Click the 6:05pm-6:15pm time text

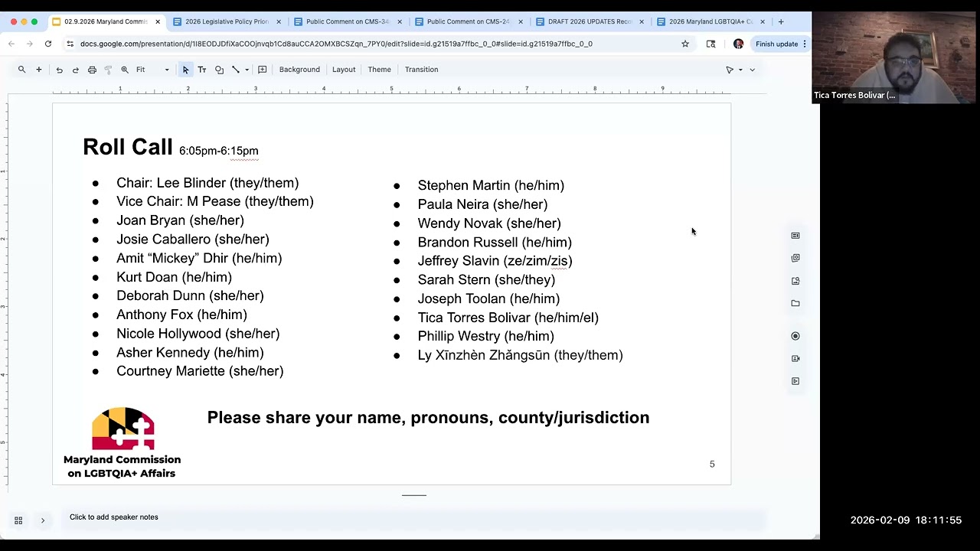click(x=219, y=151)
